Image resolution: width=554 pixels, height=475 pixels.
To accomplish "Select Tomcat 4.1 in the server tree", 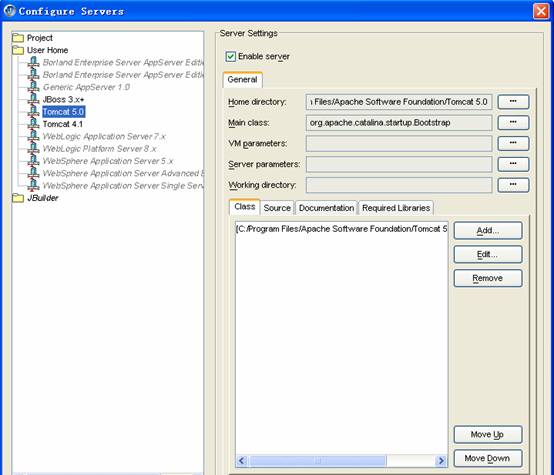I will click(63, 124).
